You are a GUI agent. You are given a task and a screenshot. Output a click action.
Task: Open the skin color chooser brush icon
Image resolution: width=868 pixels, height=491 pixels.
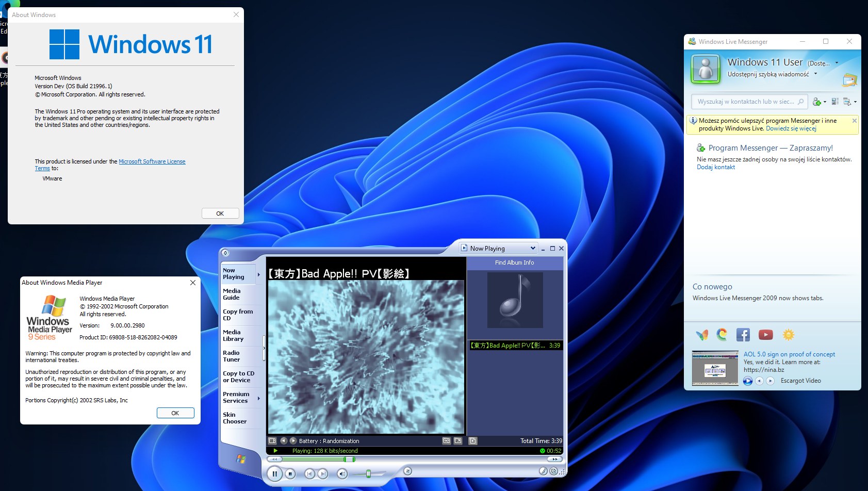click(x=543, y=471)
